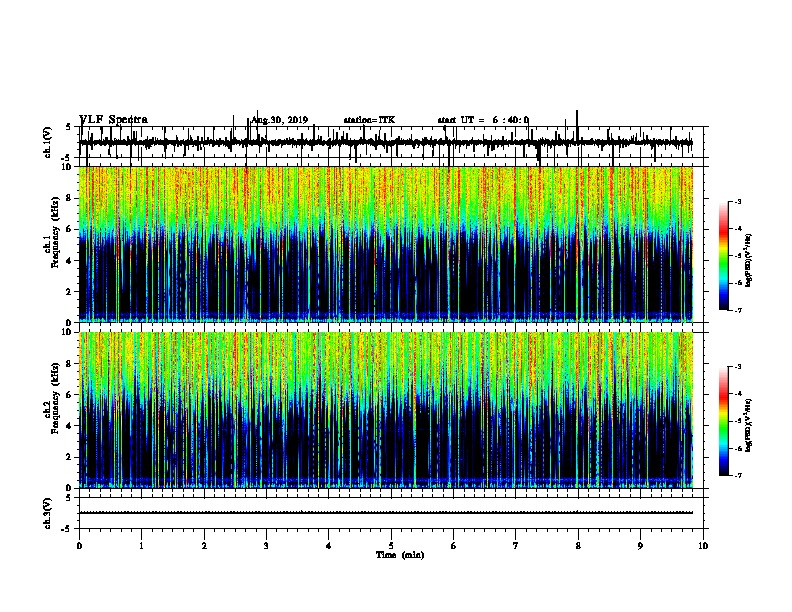The height and width of the screenshot is (612, 792).
Task: Click the "-5" label on the ch.2 color bar
Action: click(x=738, y=421)
